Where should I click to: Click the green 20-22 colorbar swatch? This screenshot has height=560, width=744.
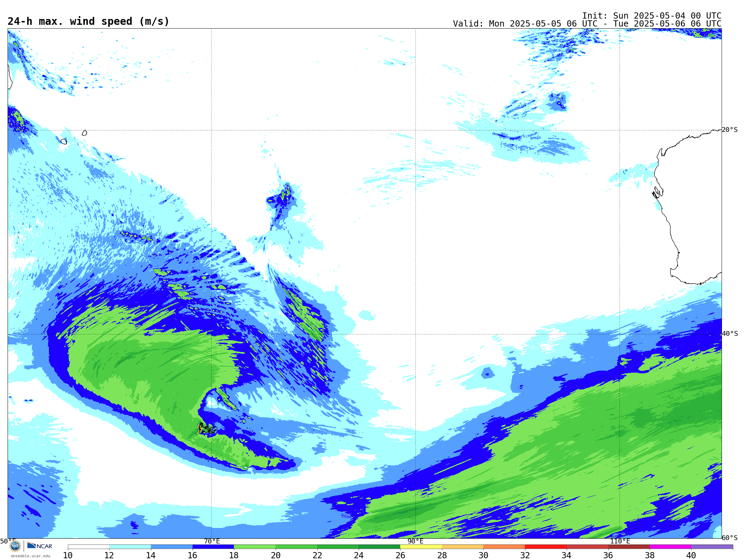pyautogui.click(x=296, y=547)
